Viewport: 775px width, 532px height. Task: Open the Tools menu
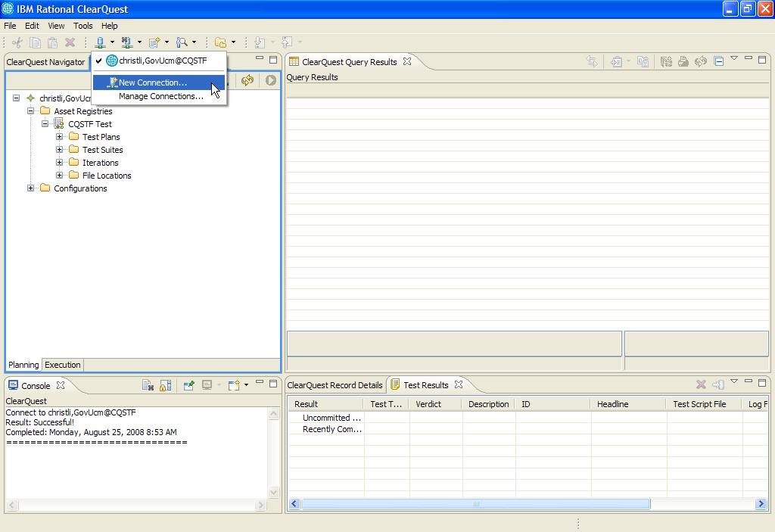(x=83, y=26)
